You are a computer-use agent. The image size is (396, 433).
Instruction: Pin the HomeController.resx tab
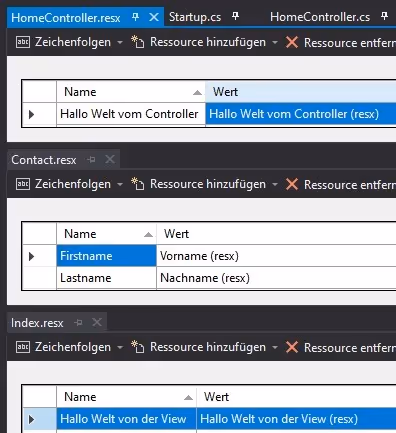coord(135,17)
